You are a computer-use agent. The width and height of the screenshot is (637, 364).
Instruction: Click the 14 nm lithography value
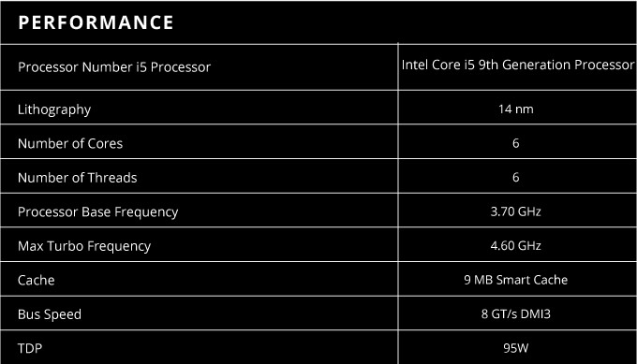coord(515,109)
